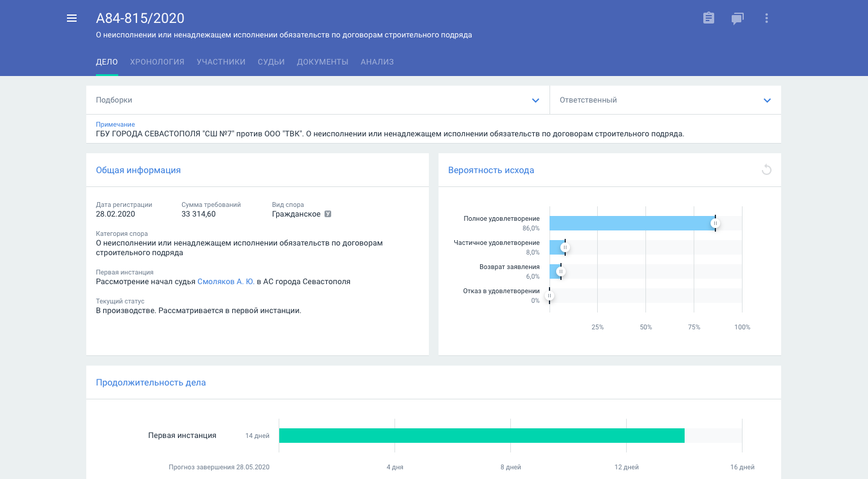Click the small badge next to Гражданское
868x479 pixels.
pos(328,214)
